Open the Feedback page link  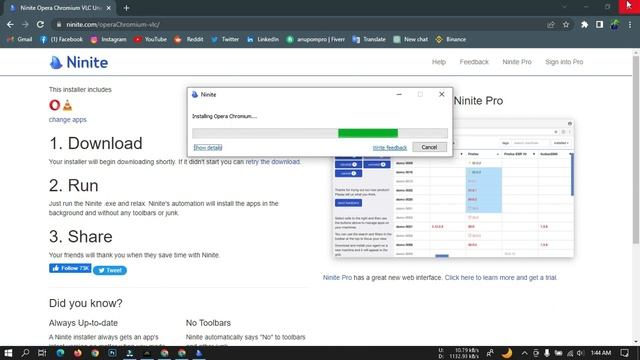[x=474, y=62]
